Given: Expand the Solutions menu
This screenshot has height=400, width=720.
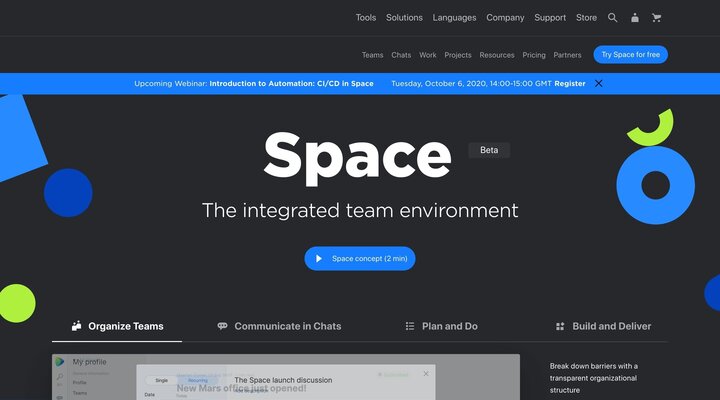Looking at the screenshot, I should 404,18.
